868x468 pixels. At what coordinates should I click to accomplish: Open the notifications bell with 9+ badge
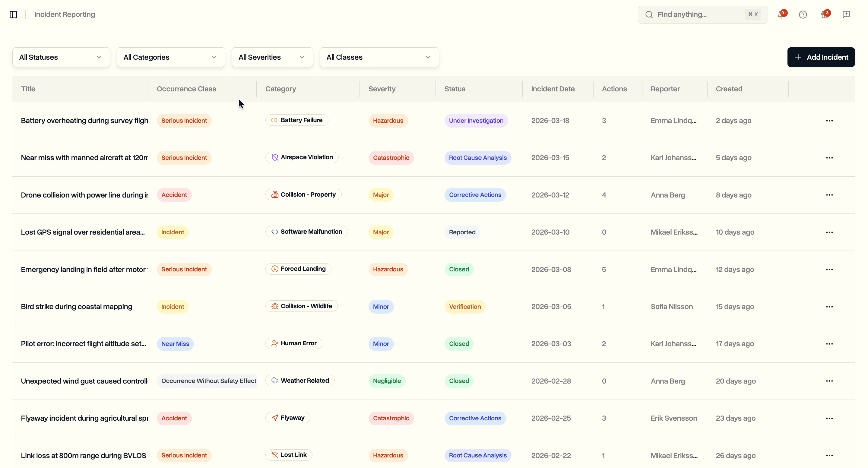(782, 14)
